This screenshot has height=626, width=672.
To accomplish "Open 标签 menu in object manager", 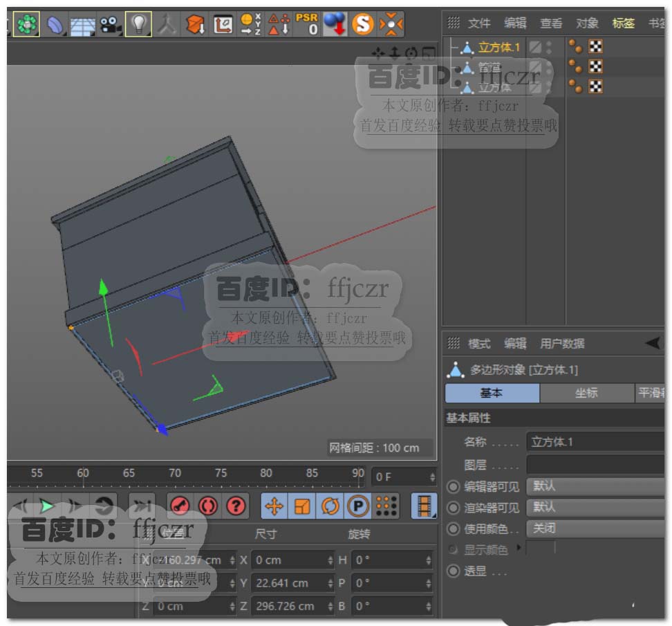I will click(623, 23).
